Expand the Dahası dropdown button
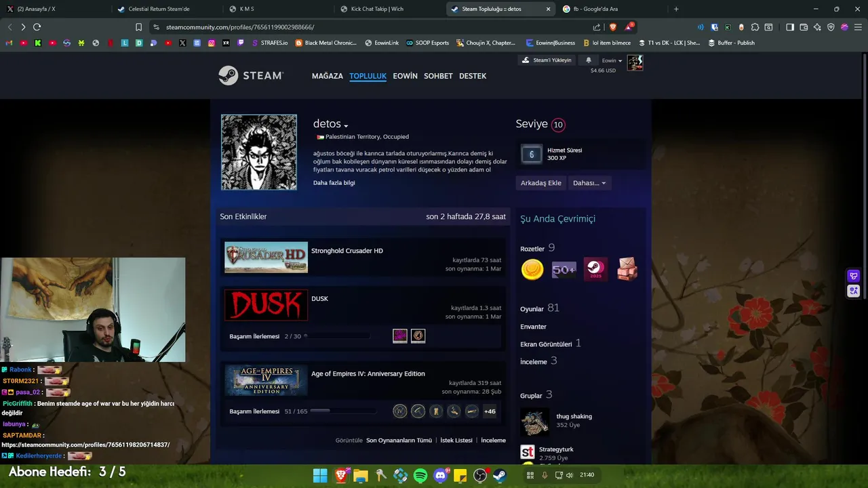 [589, 183]
